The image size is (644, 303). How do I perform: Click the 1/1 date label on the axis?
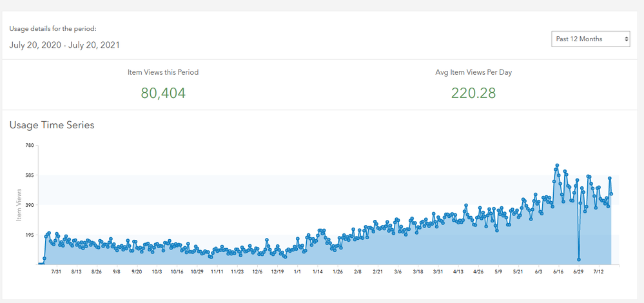[x=298, y=272]
